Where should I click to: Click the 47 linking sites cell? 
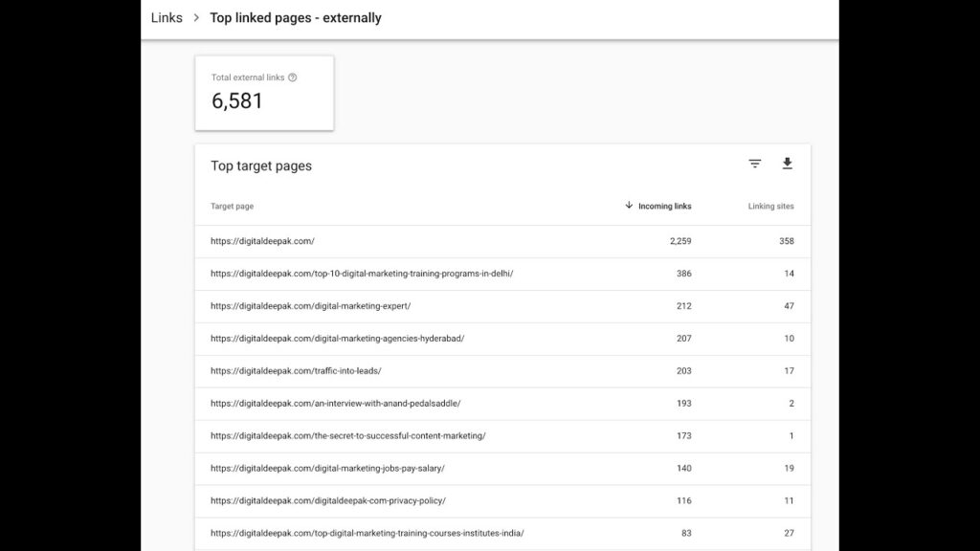point(789,306)
